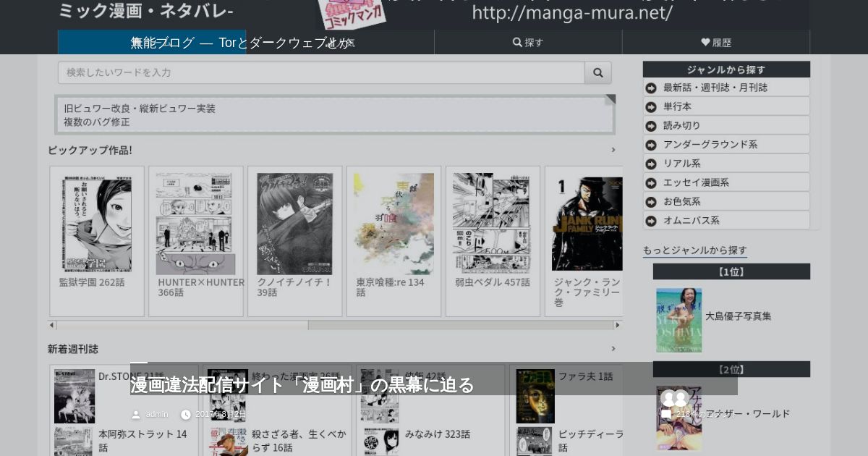The width and height of the screenshot is (868, 456).
Task: Expand ピックアップ作品 with its right chevron
Action: 613,150
